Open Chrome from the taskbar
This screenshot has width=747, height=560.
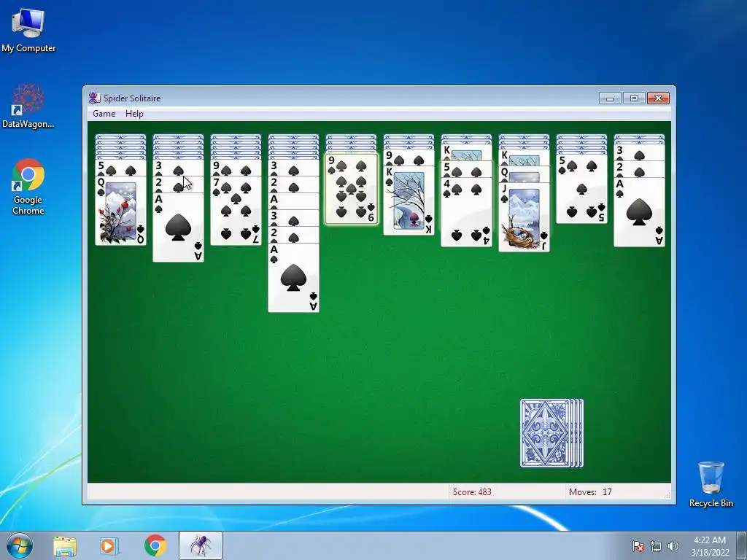pos(155,545)
